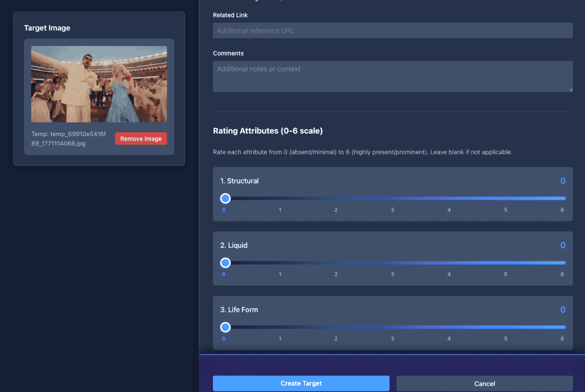
Task: Set Life Form slider to tick 5
Action: click(505, 327)
